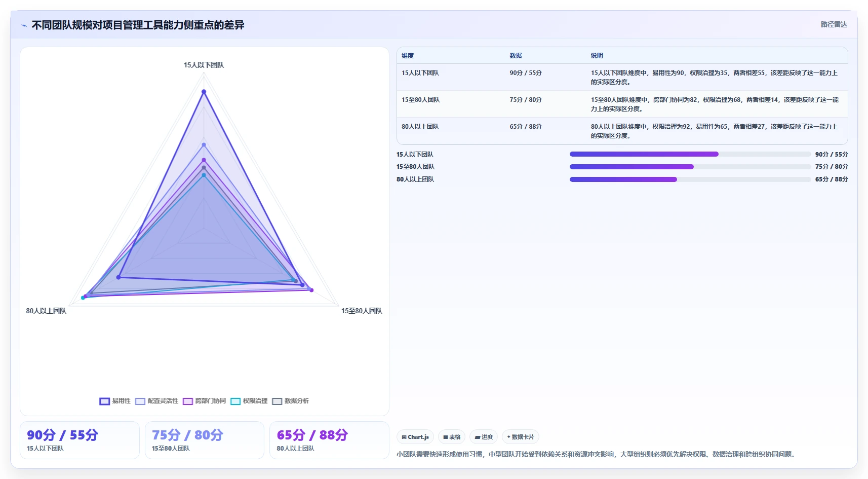Viewport: 868px width, 479px height.
Task: Click the 15人以下团队 axis label above the radar
Action: [x=204, y=65]
